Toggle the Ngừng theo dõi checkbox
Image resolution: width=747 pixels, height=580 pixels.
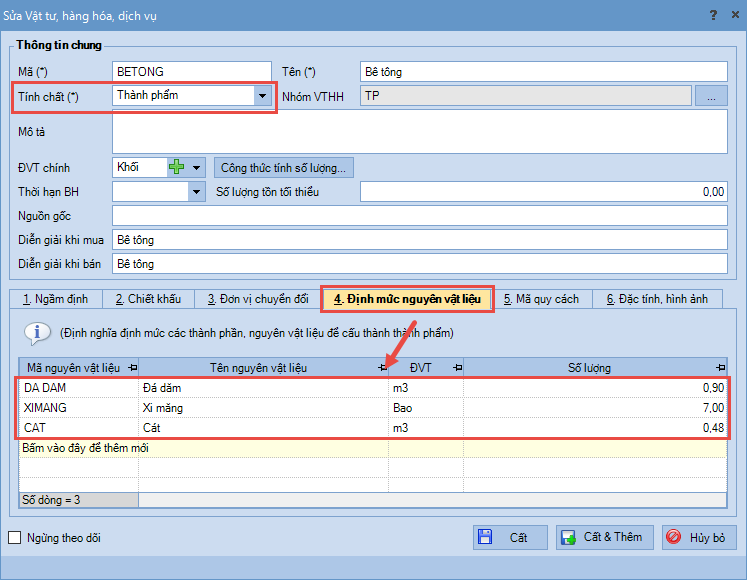15,538
